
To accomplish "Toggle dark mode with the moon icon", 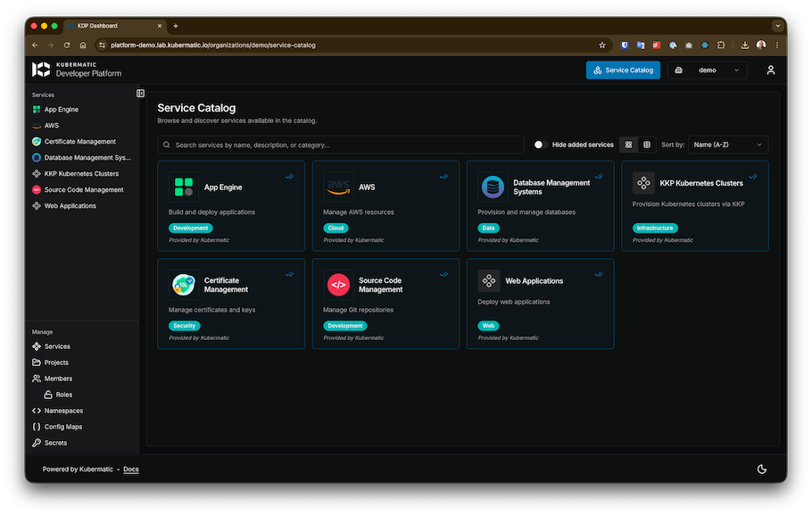I will click(x=761, y=468).
